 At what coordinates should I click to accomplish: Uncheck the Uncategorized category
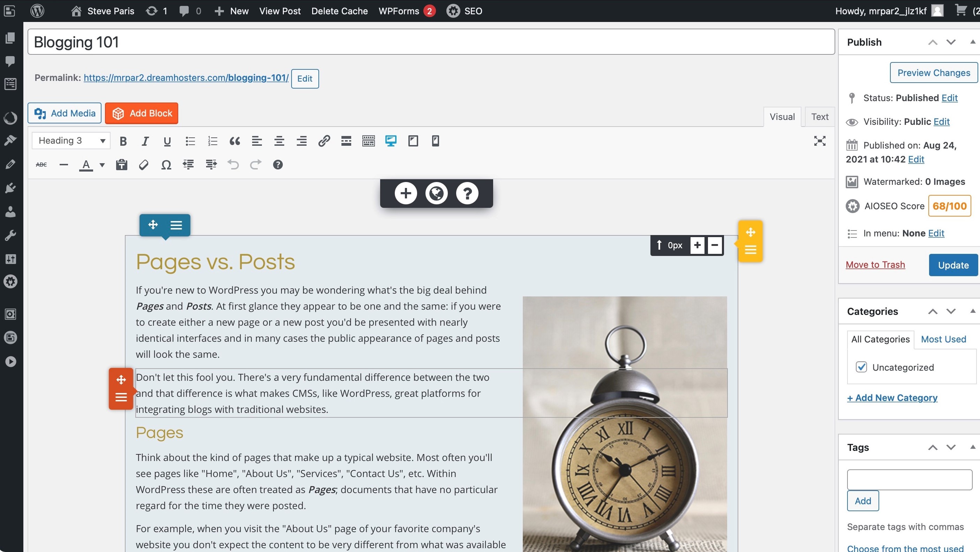(862, 367)
